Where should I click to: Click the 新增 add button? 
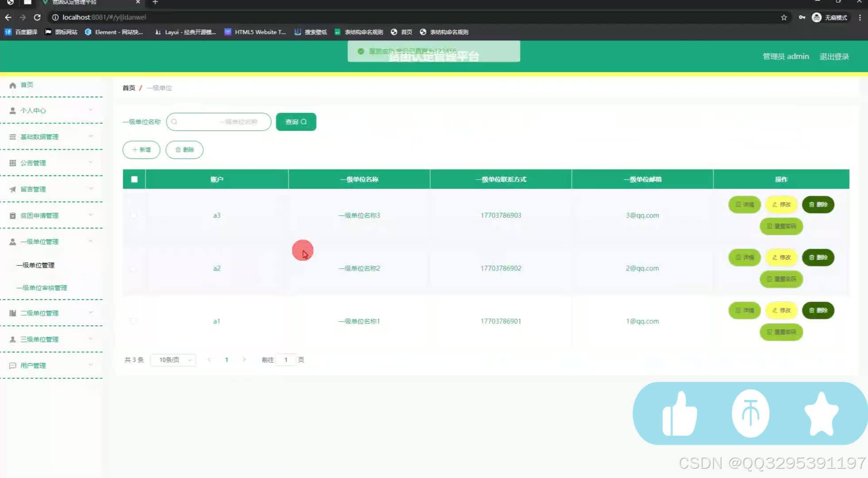[141, 150]
